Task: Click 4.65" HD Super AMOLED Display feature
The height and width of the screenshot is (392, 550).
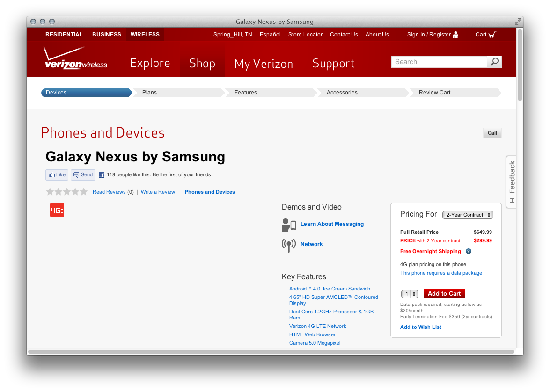Action: coord(334,300)
